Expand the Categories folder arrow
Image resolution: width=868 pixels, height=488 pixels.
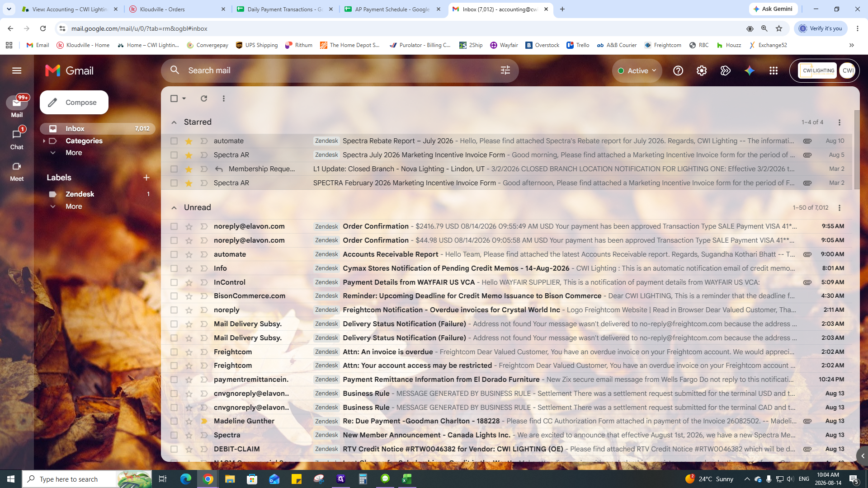(44, 141)
